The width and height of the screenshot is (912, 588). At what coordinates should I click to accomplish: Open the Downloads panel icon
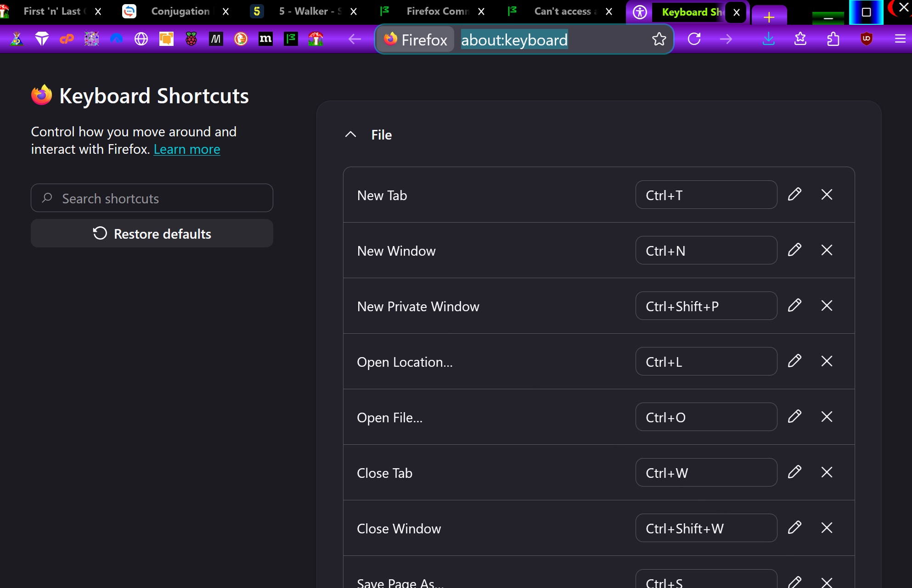coord(768,39)
